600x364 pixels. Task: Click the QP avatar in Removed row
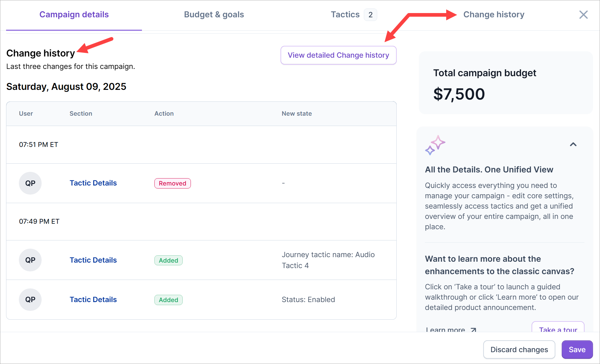click(30, 183)
